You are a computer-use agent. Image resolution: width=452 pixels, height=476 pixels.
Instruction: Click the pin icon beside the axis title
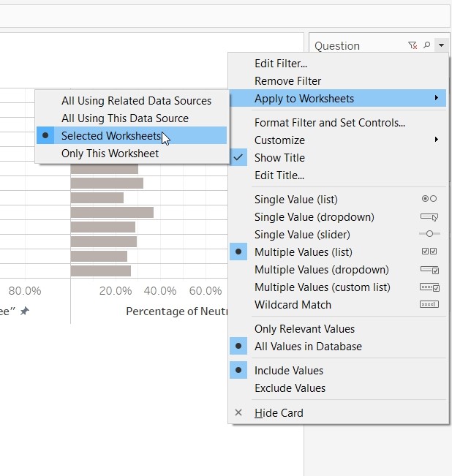point(24,311)
